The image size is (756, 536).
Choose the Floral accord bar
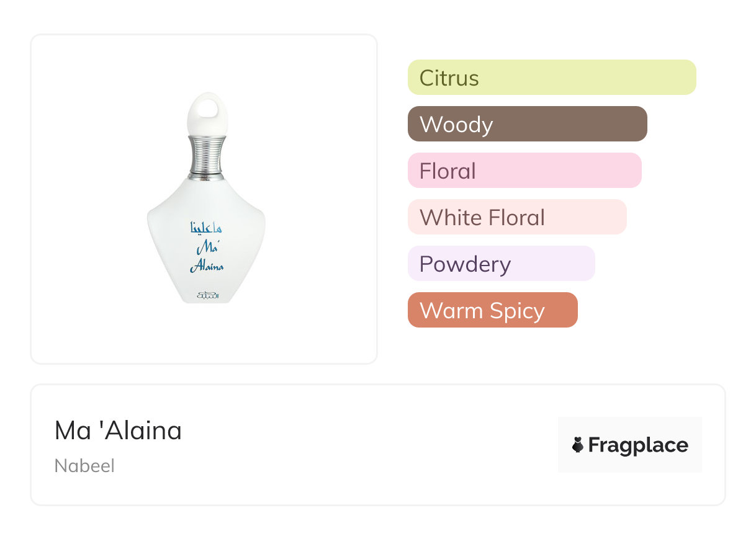tap(524, 171)
